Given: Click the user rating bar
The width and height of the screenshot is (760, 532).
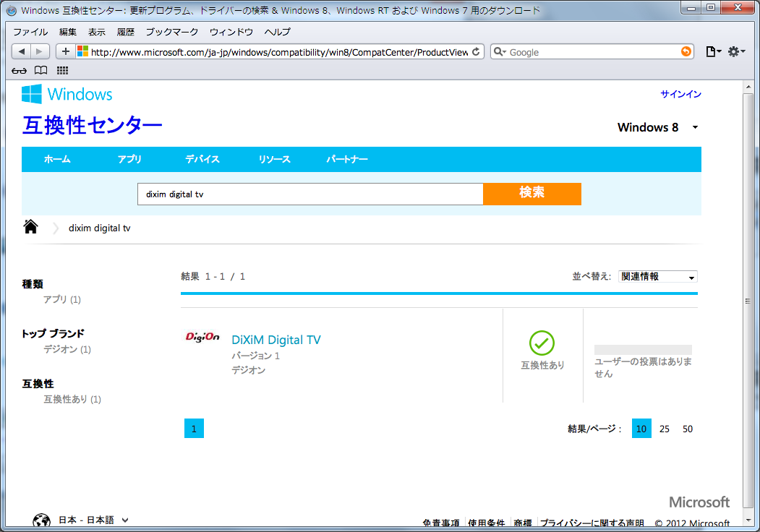Looking at the screenshot, I should pyautogui.click(x=643, y=349).
